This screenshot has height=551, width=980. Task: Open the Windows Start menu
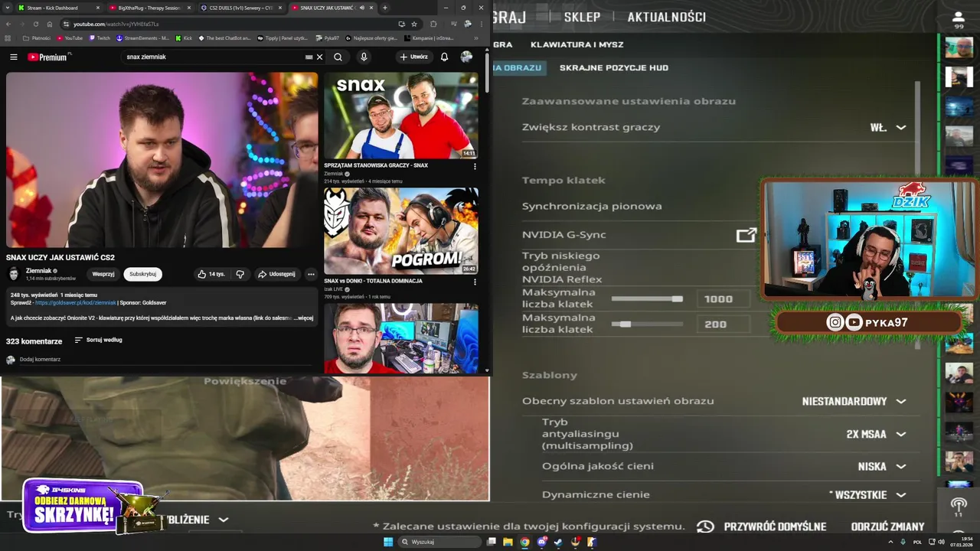pyautogui.click(x=388, y=542)
